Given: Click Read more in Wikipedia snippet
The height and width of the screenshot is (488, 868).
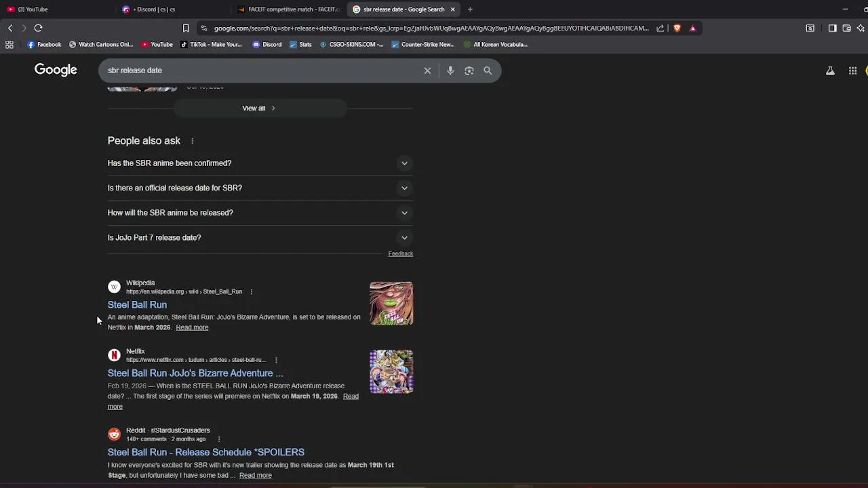Looking at the screenshot, I should 192,327.
